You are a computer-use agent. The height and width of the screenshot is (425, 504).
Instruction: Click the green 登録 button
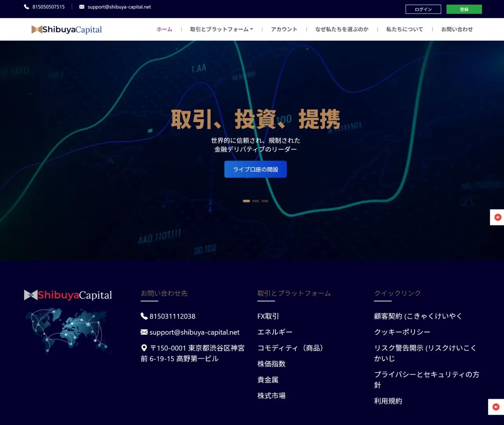click(464, 9)
